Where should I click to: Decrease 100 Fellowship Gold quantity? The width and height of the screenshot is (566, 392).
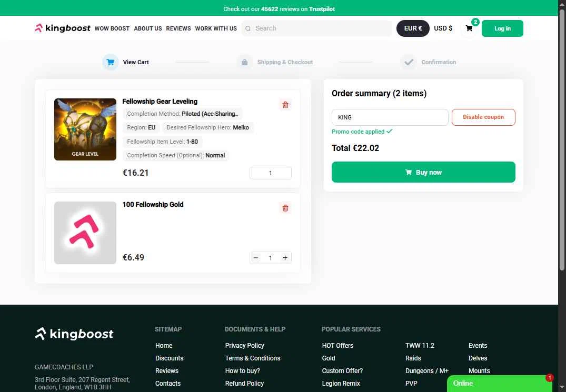(x=256, y=257)
